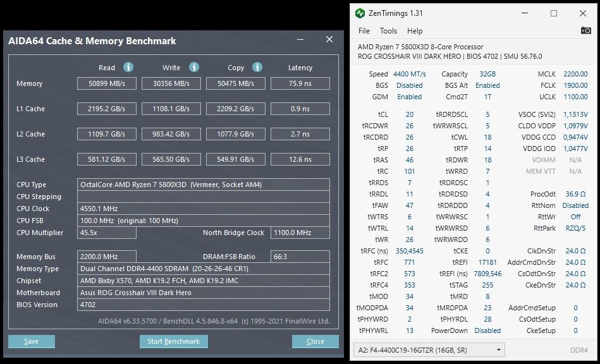
Task: Select the VSOC (SVI2) value 1,1313V
Action: point(575,114)
